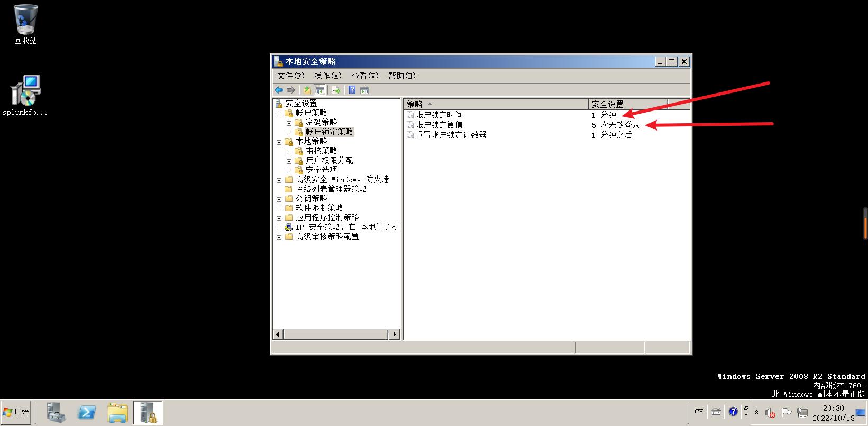Select 应用程序控制策略 tree node
Screen dimensions: 868x426
click(327, 217)
